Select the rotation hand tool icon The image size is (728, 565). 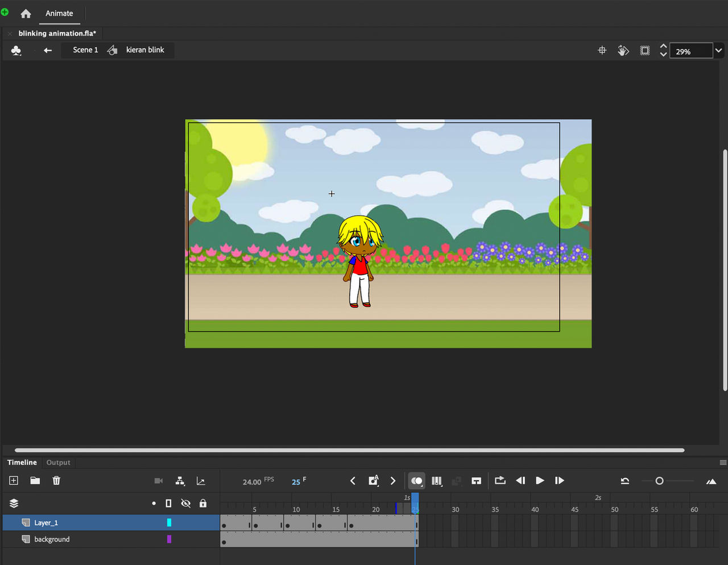pos(623,51)
